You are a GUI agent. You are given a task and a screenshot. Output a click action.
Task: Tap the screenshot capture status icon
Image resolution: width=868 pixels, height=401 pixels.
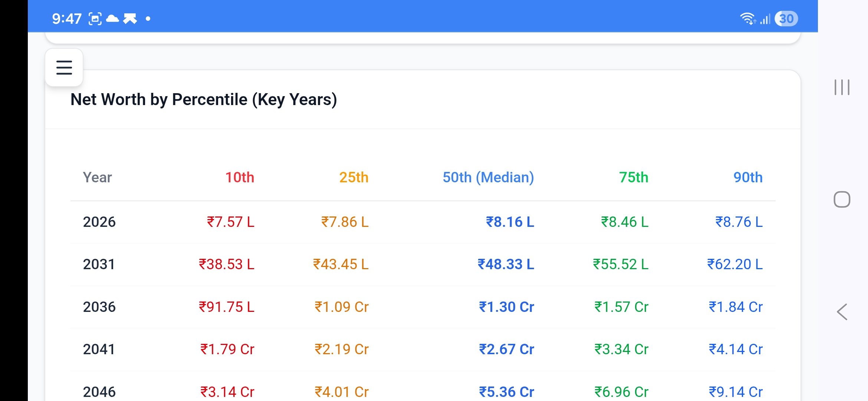[95, 19]
